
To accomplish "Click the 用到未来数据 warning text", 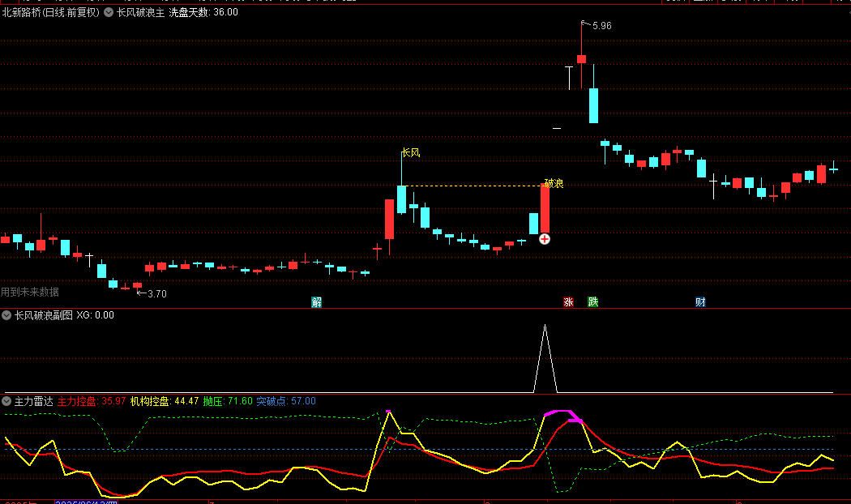I will tap(30, 292).
